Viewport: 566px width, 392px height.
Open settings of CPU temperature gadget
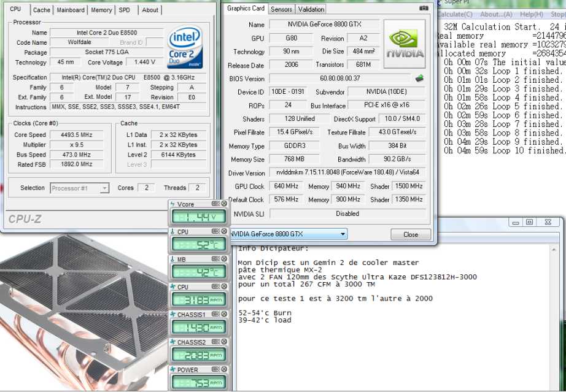(x=215, y=231)
